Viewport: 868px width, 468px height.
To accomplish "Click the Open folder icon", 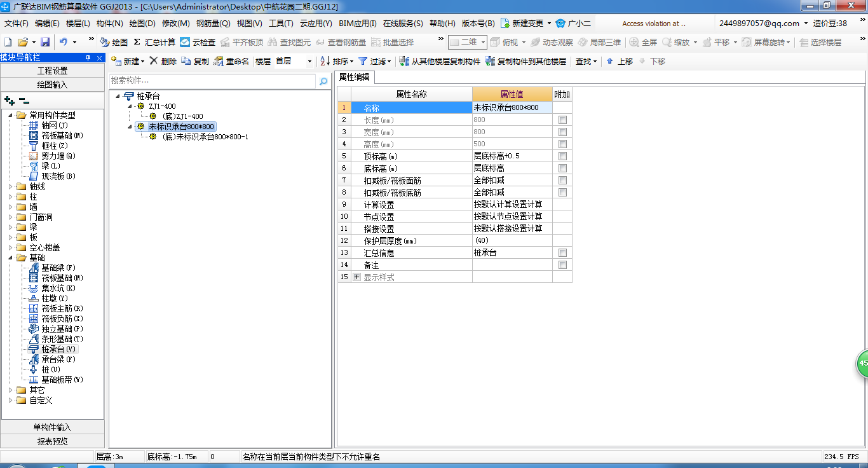I will 22,42.
